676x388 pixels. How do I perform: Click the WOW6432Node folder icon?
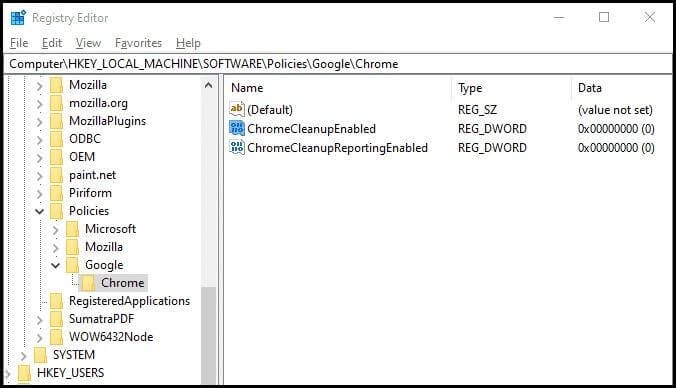pos(56,337)
